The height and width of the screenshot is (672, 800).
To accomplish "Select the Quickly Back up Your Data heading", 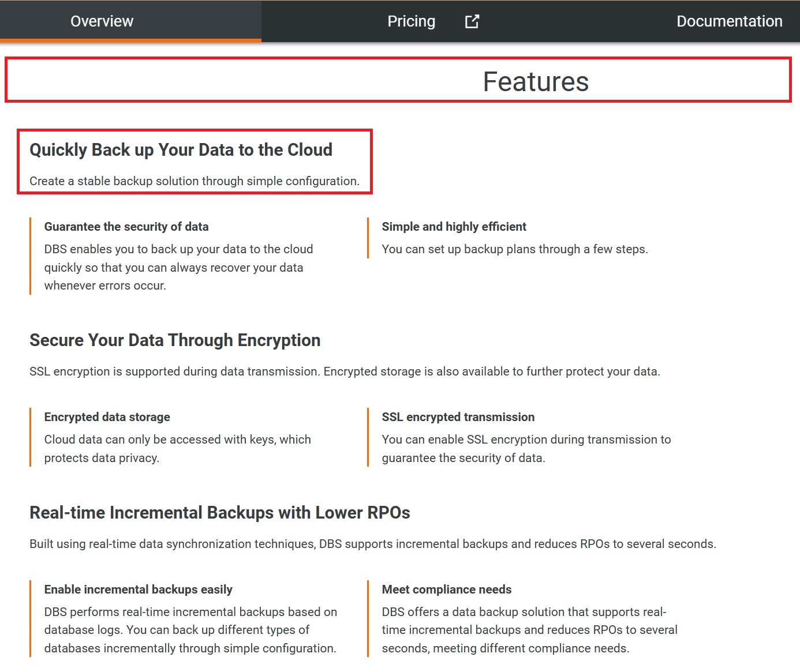I will click(181, 149).
